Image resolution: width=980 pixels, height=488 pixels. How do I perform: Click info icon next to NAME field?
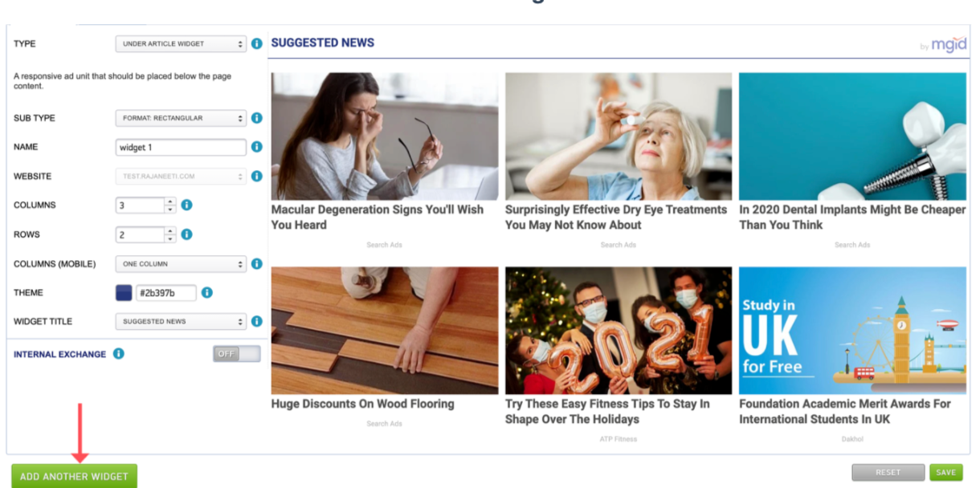pyautogui.click(x=257, y=147)
